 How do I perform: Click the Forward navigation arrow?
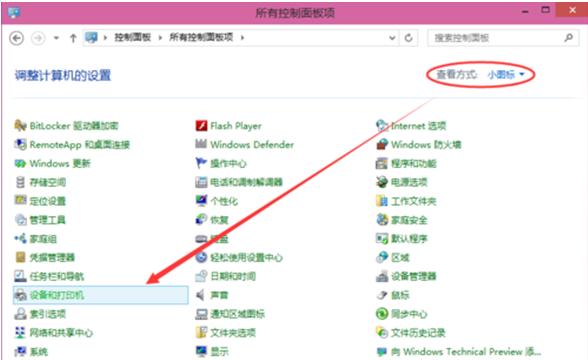click(38, 38)
